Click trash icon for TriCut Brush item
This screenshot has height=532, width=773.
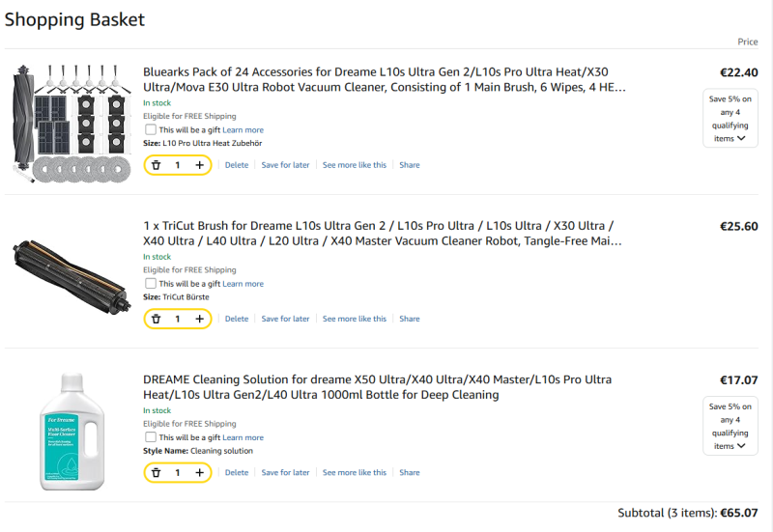157,319
